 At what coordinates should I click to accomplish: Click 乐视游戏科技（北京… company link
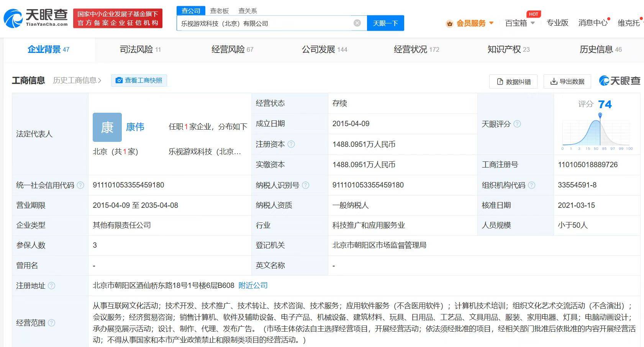[x=205, y=151]
